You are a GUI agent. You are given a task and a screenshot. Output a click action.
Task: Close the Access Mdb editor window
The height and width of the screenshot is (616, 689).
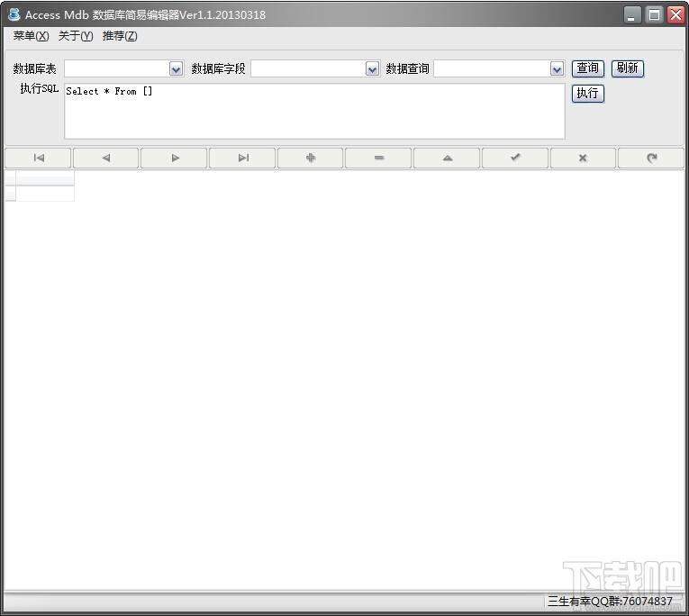point(675,15)
